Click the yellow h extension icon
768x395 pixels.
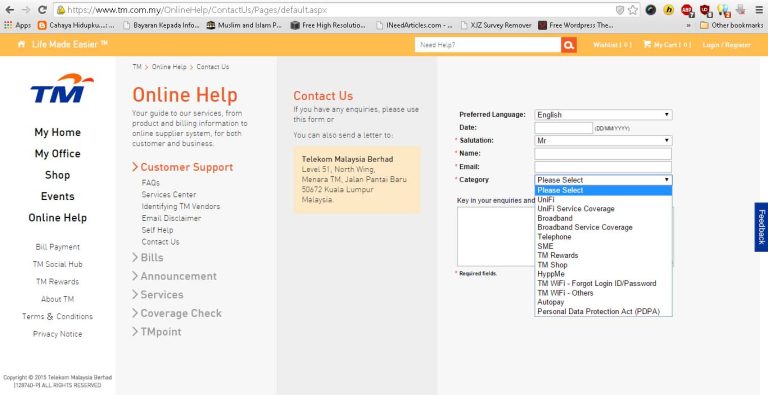[669, 10]
